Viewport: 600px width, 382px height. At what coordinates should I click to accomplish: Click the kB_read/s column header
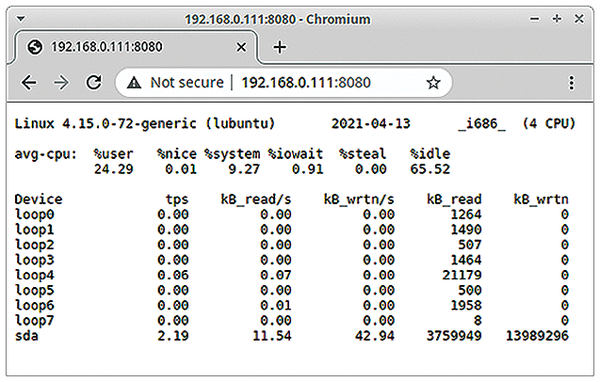point(256,200)
